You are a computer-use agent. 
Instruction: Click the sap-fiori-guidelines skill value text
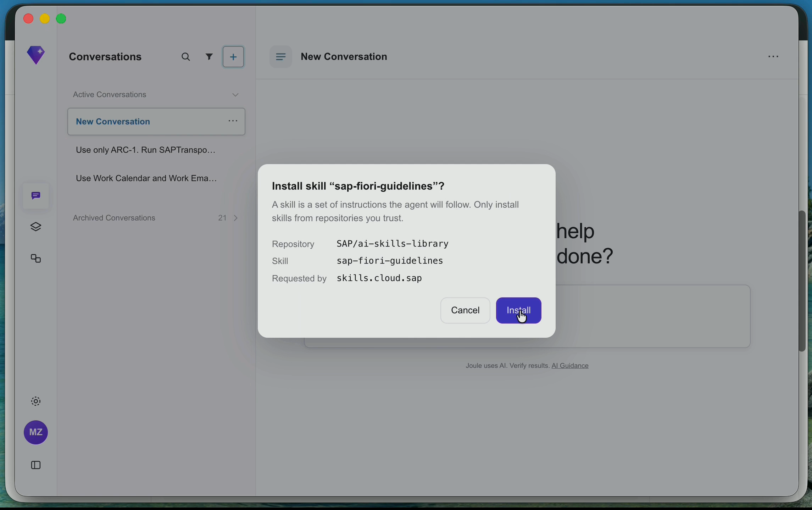[390, 261]
